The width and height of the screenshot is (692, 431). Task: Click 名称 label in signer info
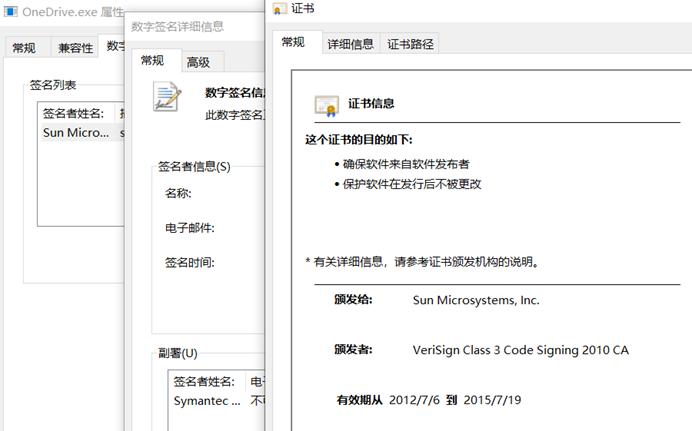178,193
